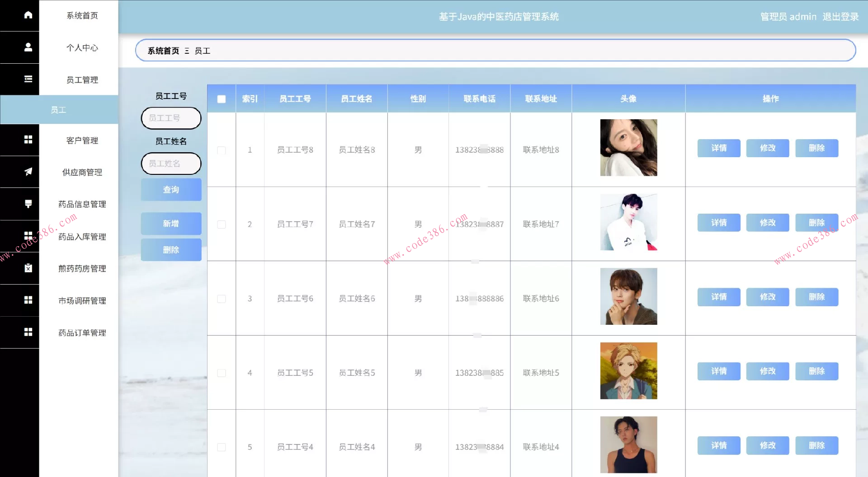
Task: Click 删除 for 员工工号7
Action: [817, 223]
